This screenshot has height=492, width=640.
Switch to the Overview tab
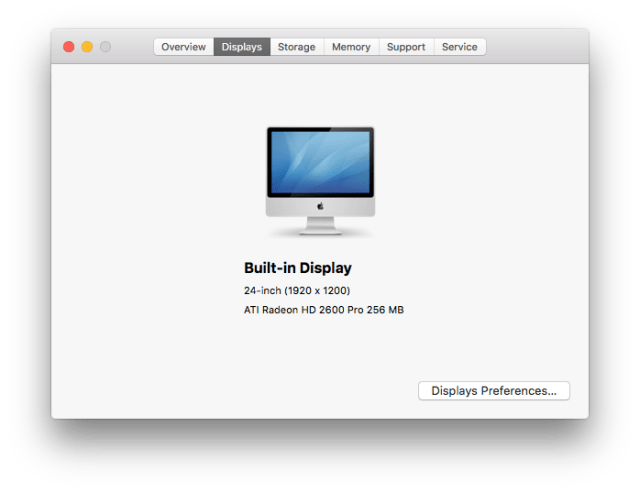point(183,47)
